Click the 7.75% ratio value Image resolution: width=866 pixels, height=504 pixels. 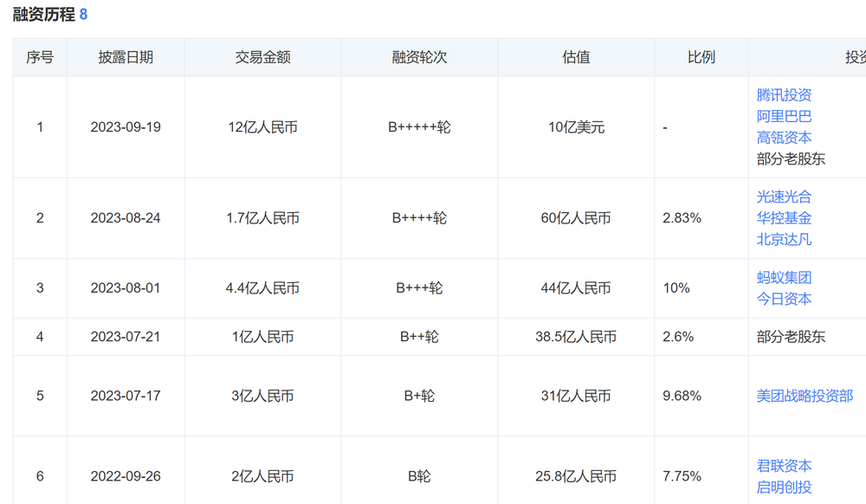pyautogui.click(x=682, y=477)
